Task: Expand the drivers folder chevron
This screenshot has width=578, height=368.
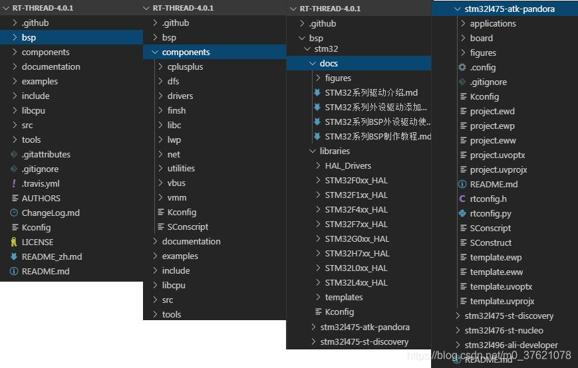Action: click(161, 96)
